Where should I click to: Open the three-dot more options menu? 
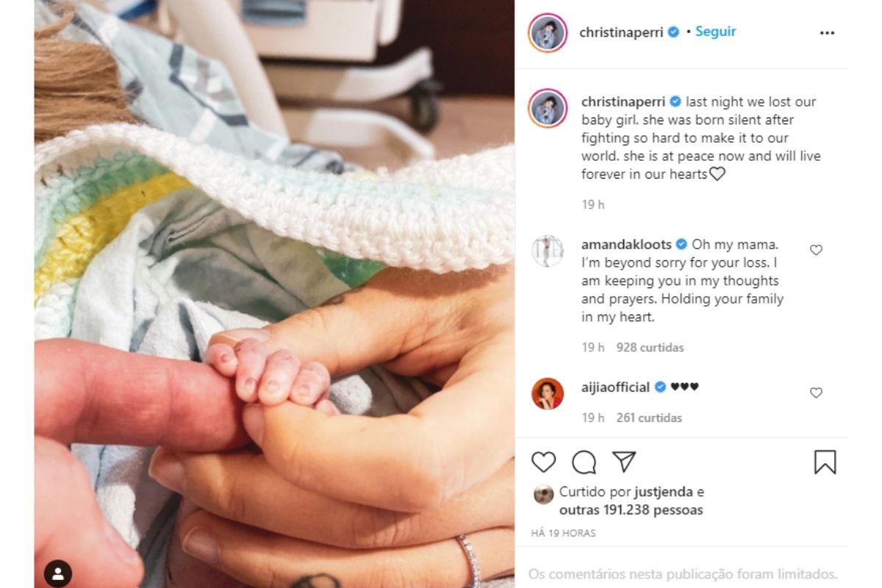[x=827, y=33]
